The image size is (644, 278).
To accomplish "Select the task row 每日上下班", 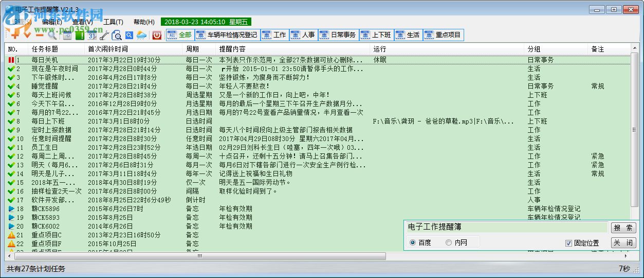I will tap(318, 121).
